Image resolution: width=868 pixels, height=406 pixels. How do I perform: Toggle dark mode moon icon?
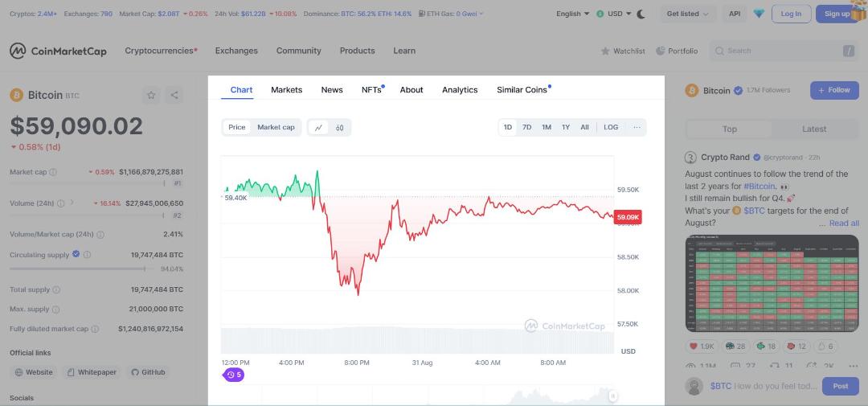point(641,14)
